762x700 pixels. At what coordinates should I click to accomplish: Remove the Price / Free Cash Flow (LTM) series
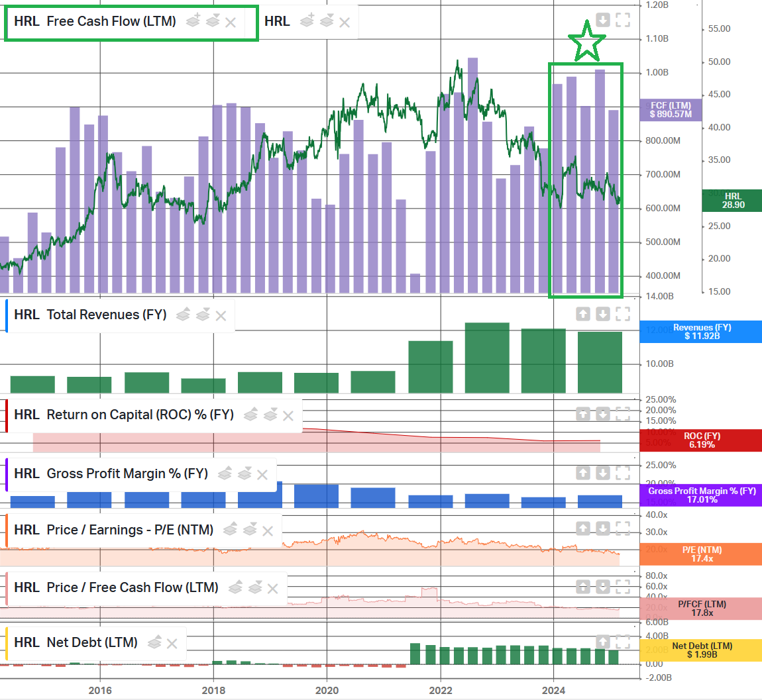pos(273,589)
